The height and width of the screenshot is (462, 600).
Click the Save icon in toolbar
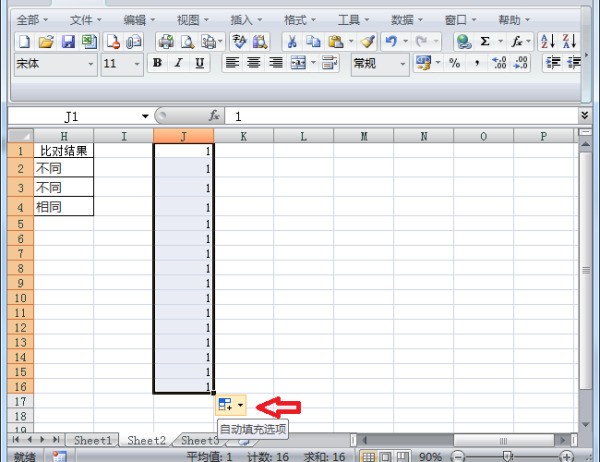(69, 41)
